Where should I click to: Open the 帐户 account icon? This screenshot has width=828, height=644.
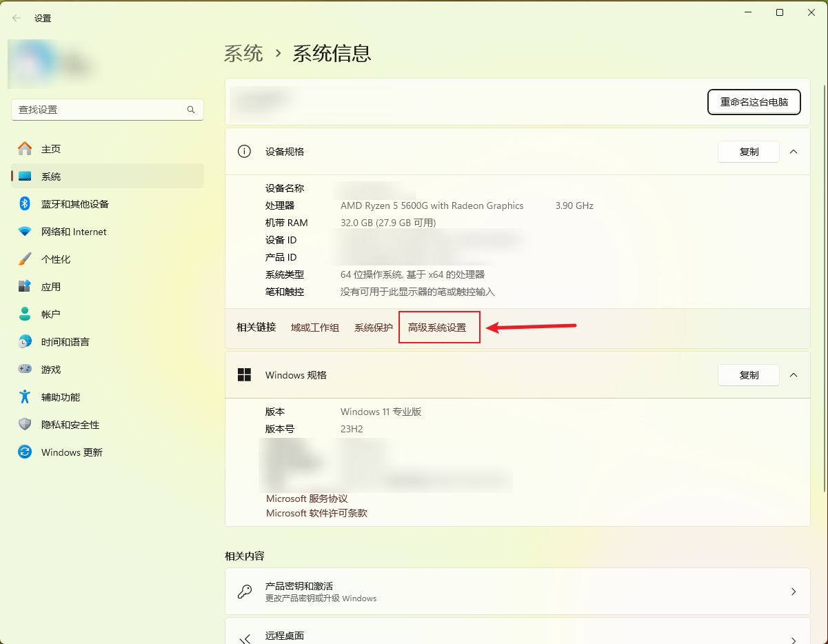(25, 314)
